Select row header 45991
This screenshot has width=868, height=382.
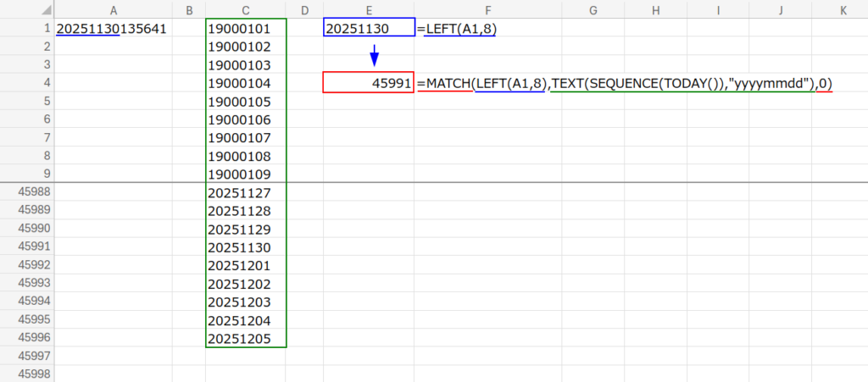pos(27,247)
